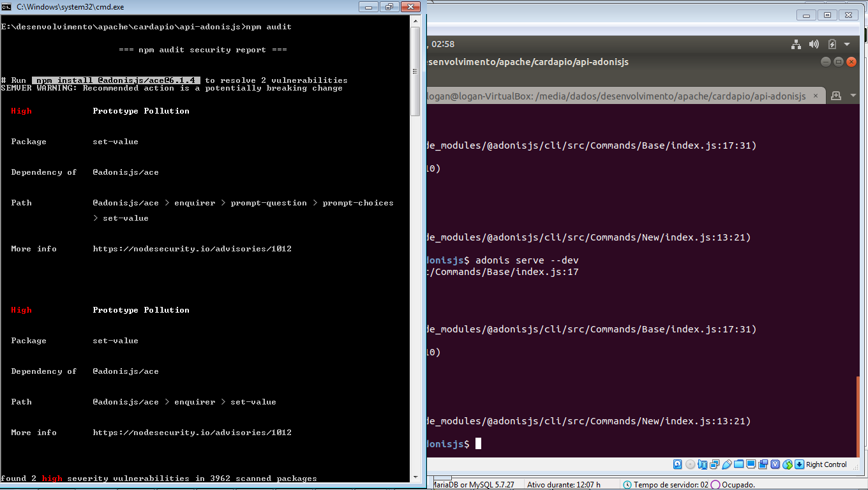The width and height of the screenshot is (868, 490).
Task: Open the hard disks status icon in VirtualBox
Action: pos(677,464)
